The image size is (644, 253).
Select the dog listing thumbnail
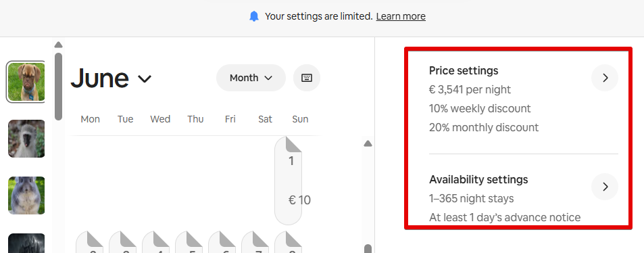point(26,82)
